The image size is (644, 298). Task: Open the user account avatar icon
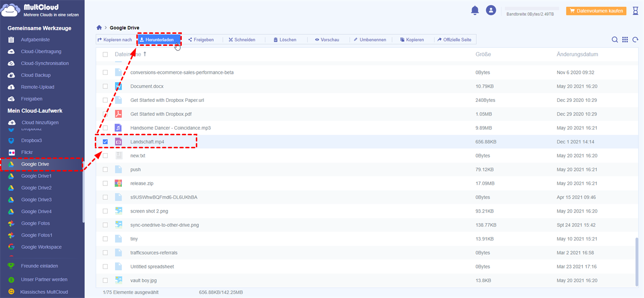[491, 10]
